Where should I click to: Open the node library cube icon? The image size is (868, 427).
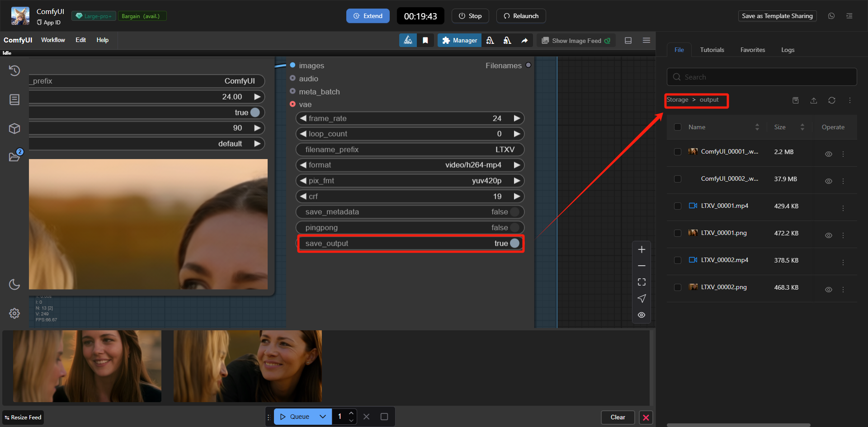[x=14, y=129]
